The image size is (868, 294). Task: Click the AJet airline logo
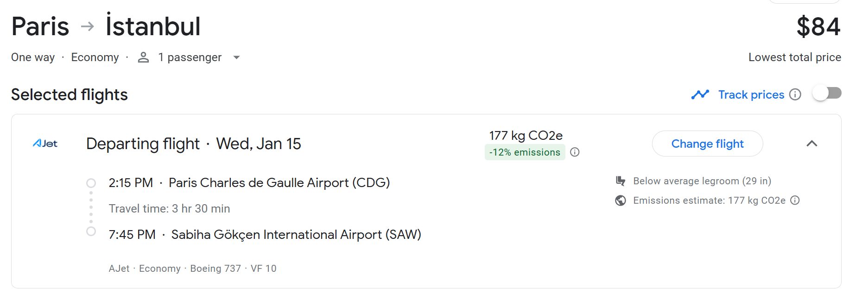click(x=45, y=144)
